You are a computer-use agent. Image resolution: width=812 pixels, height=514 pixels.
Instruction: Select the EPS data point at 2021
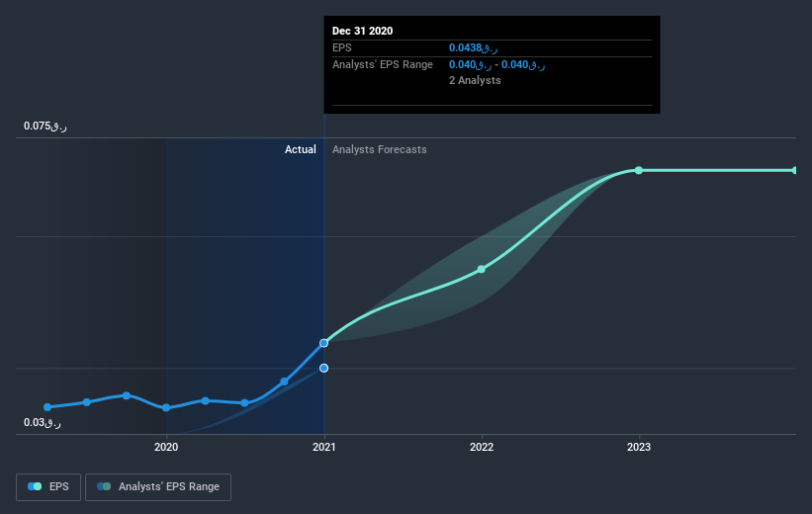[x=323, y=343]
